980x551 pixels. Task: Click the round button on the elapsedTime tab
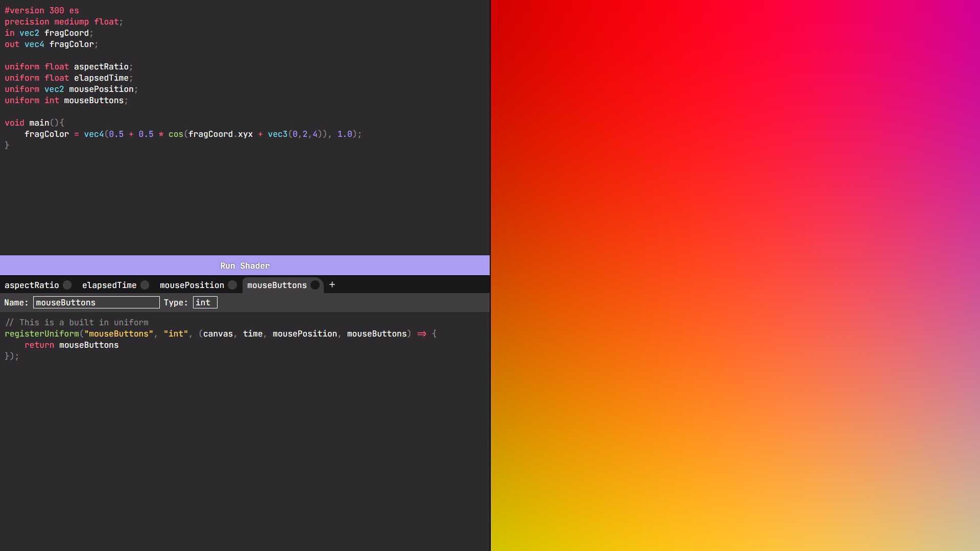click(x=145, y=285)
